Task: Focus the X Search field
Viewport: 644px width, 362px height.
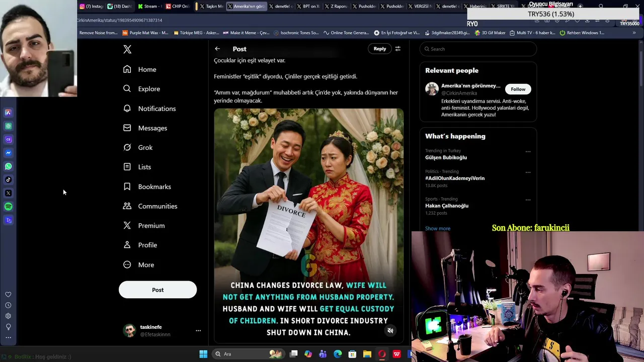Action: pos(478,49)
